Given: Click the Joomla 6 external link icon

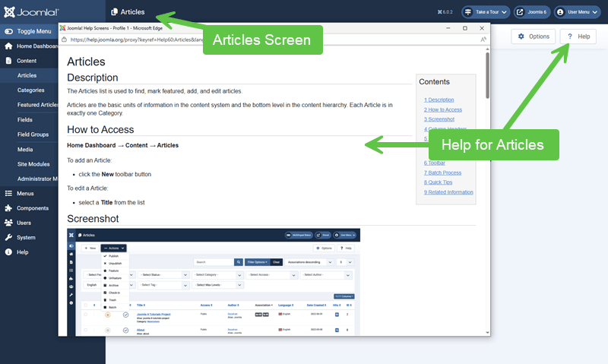Looking at the screenshot, I should (x=520, y=12).
